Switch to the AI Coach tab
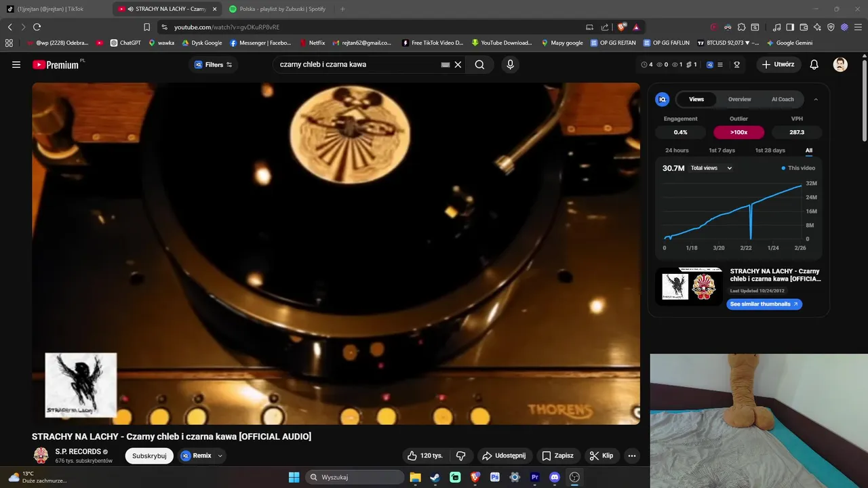 pos(783,99)
